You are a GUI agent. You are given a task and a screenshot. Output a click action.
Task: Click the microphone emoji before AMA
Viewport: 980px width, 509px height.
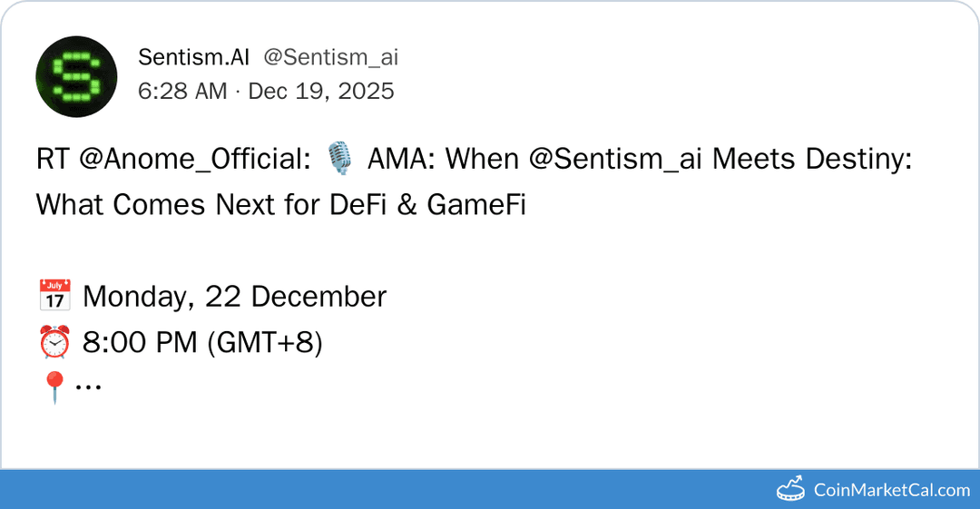pos(340,161)
